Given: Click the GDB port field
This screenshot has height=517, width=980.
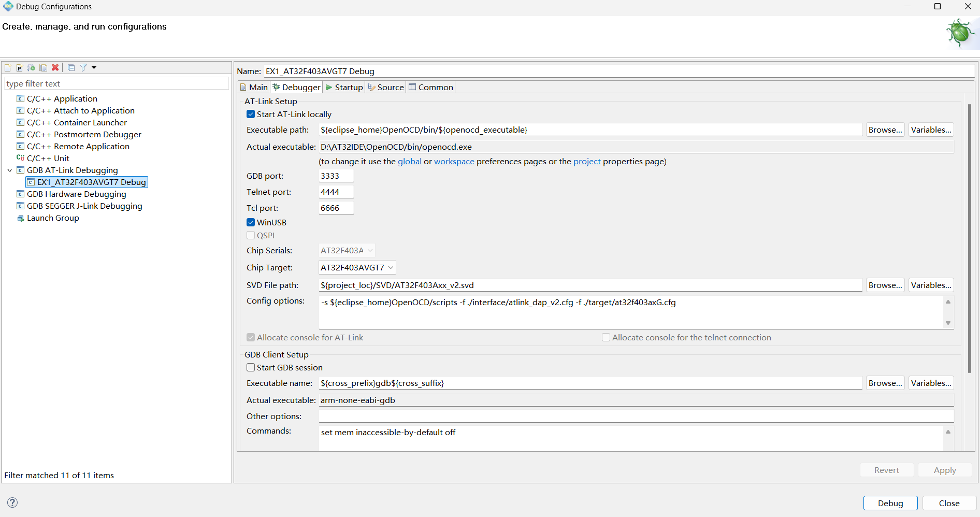Looking at the screenshot, I should pos(336,176).
